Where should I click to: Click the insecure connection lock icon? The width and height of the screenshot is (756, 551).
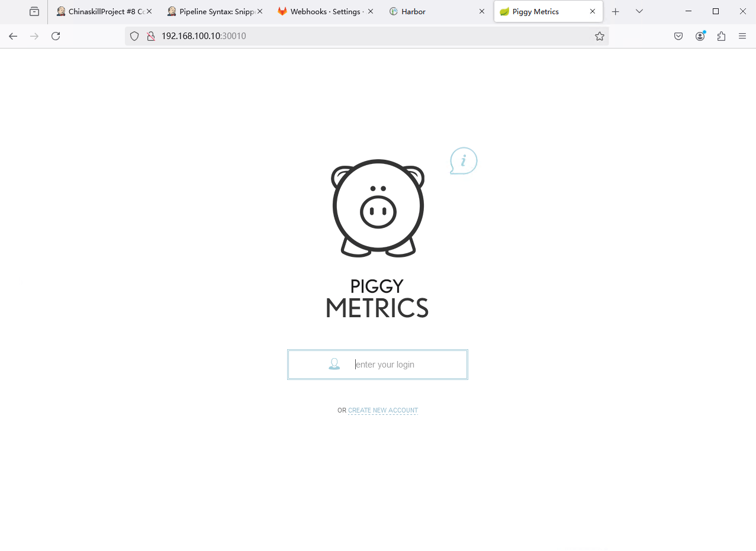[x=151, y=36]
